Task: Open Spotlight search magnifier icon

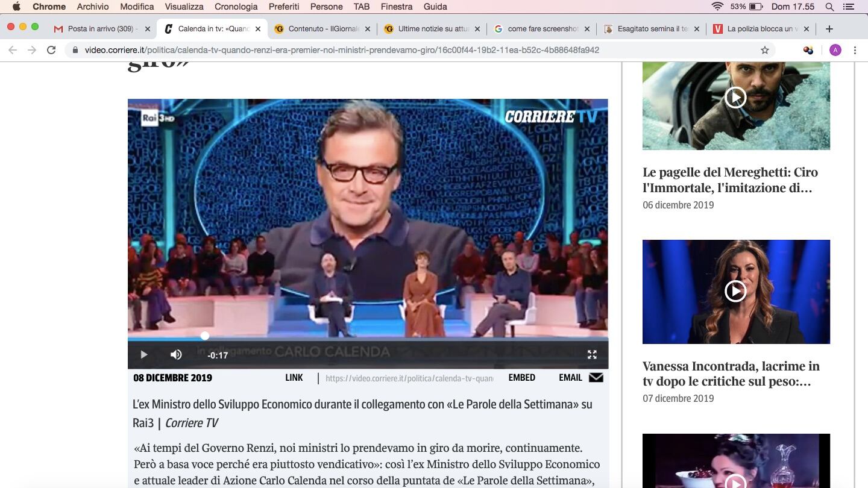Action: point(829,7)
